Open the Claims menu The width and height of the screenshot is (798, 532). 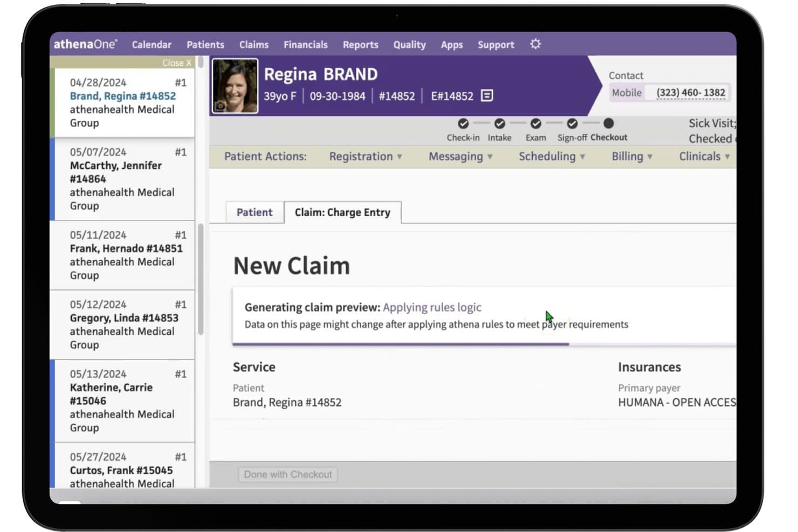(254, 45)
